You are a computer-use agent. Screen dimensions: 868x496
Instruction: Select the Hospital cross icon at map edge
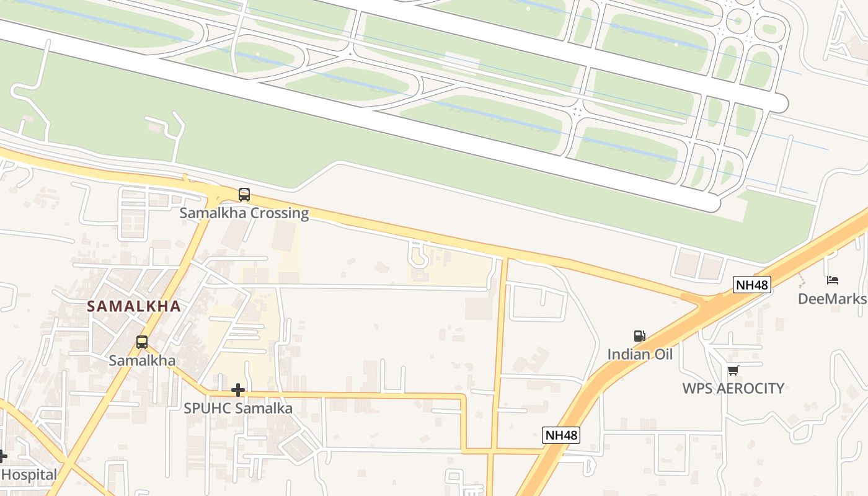(x=2, y=456)
